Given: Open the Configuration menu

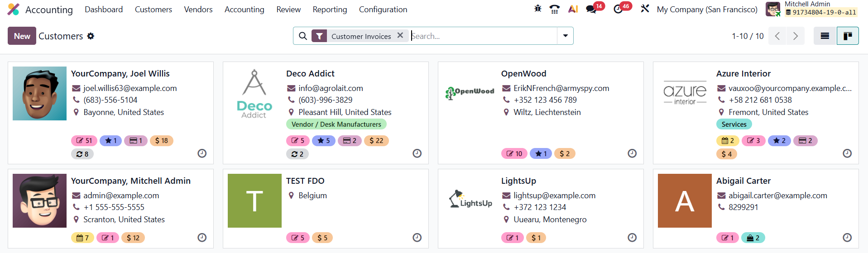Looking at the screenshot, I should pyautogui.click(x=383, y=10).
